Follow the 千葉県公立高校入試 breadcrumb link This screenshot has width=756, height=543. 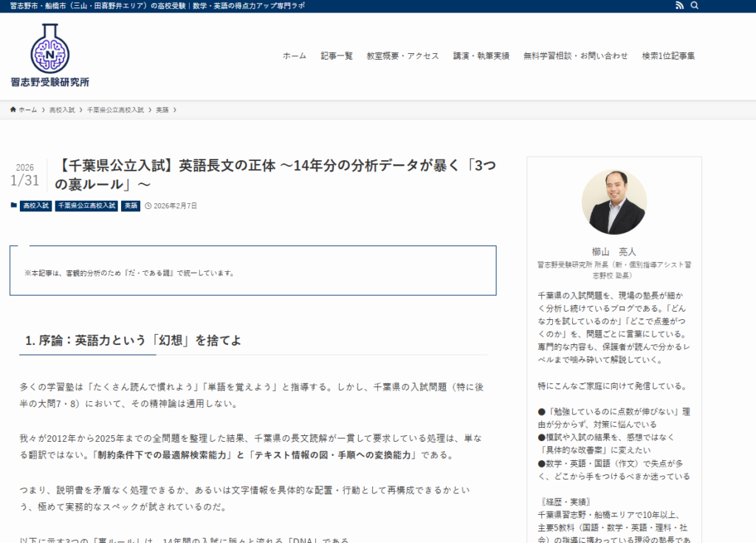point(114,109)
